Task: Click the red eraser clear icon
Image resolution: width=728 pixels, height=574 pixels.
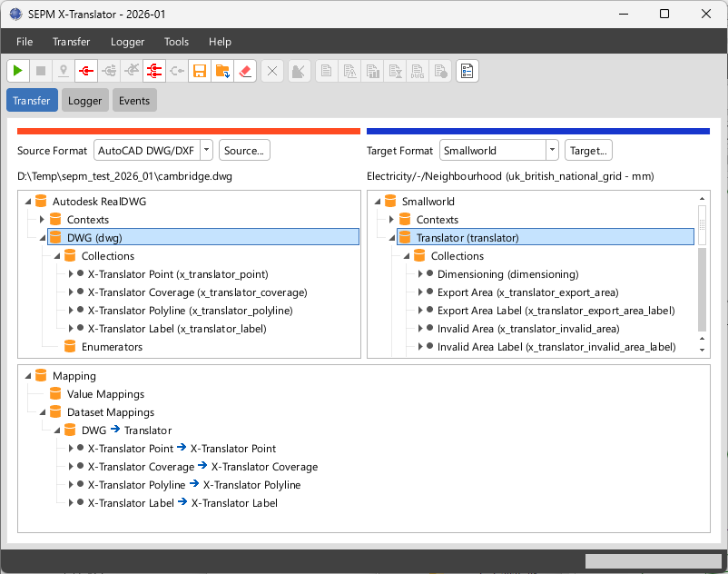Action: [245, 71]
